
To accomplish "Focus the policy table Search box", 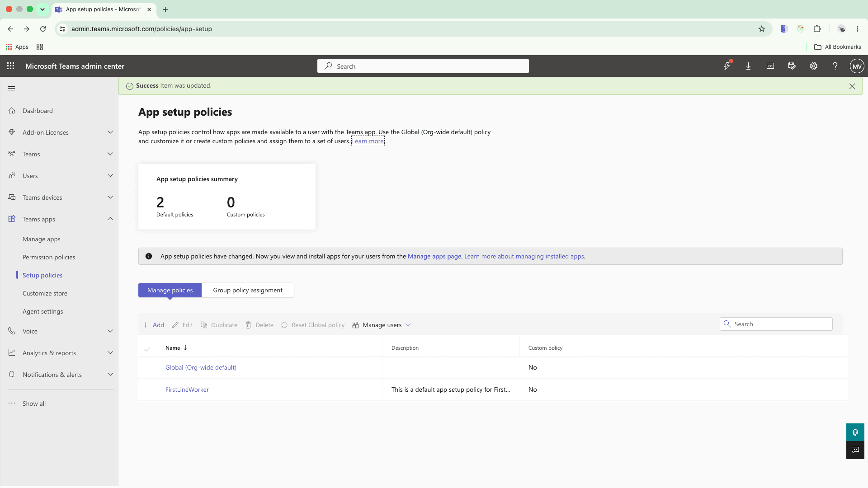I will pyautogui.click(x=776, y=324).
